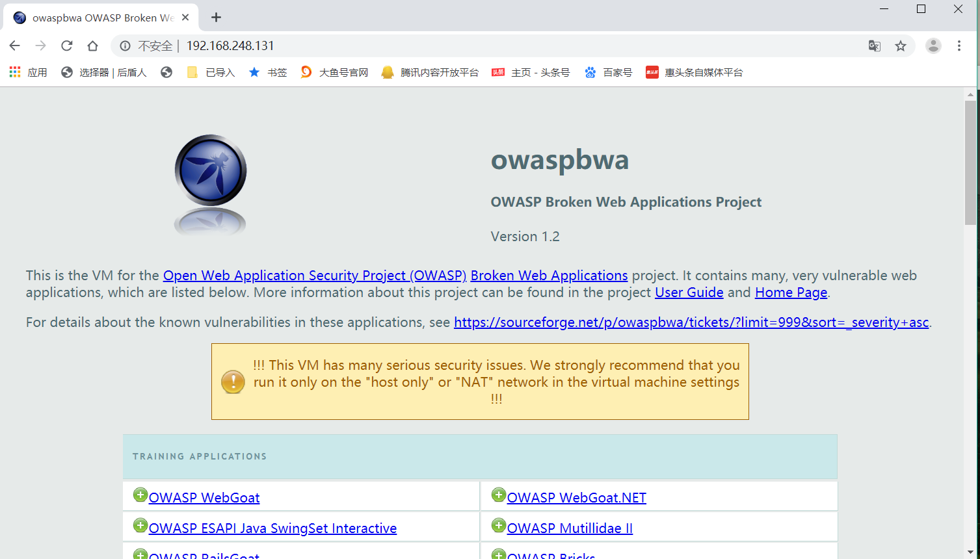The image size is (980, 559).
Task: Open the 主页 - 头条号 bookmark
Action: pyautogui.click(x=531, y=72)
